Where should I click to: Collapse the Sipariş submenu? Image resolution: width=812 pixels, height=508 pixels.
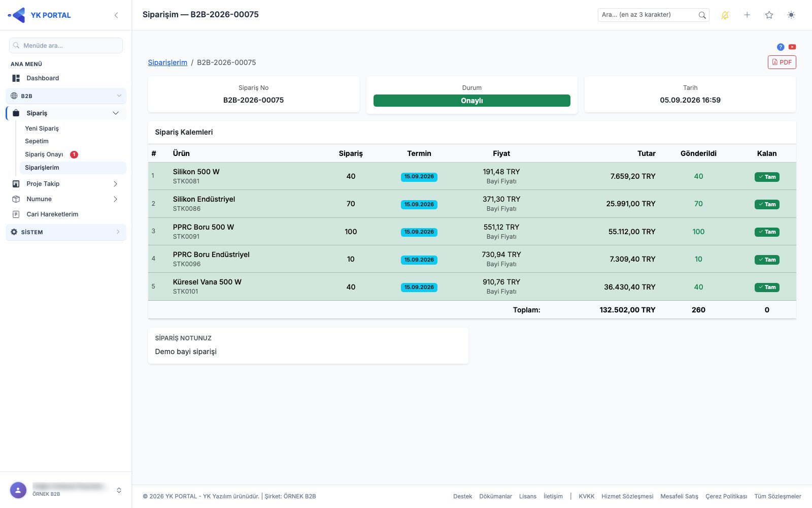[x=66, y=113]
